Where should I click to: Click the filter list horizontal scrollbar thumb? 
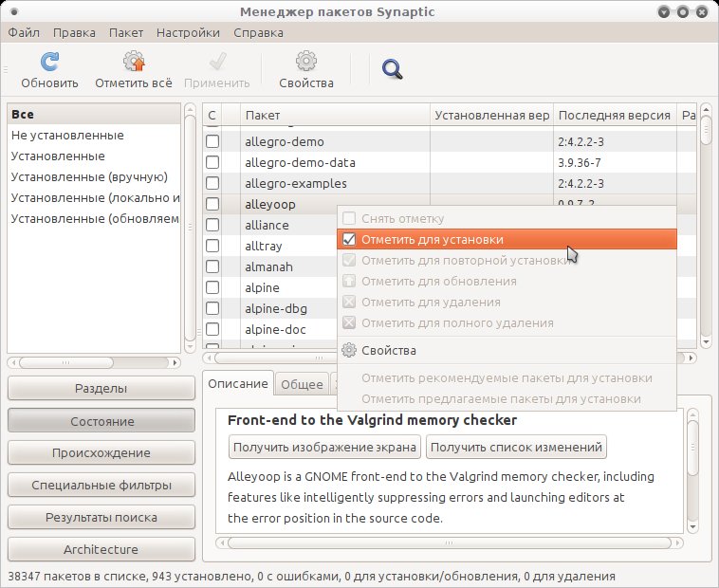point(65,362)
